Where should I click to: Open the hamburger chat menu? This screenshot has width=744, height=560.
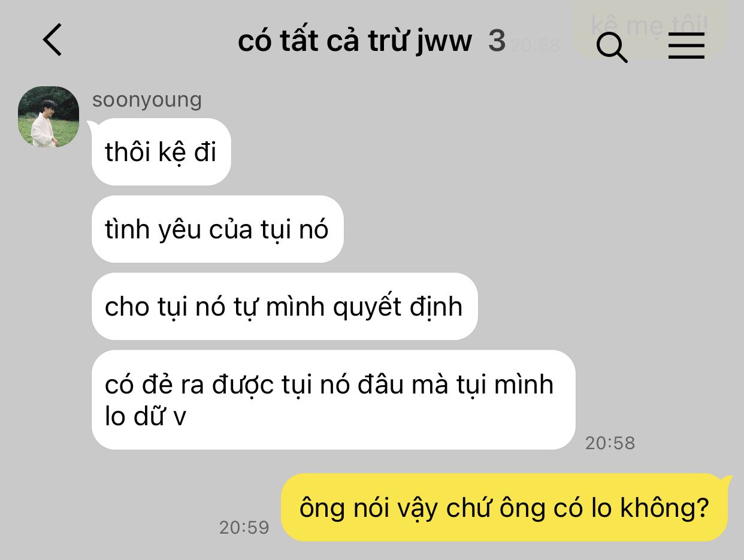coord(686,45)
